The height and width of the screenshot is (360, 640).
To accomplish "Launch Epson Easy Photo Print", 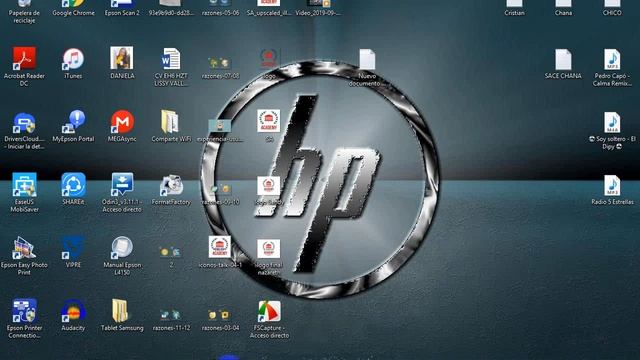I will pos(24,248).
